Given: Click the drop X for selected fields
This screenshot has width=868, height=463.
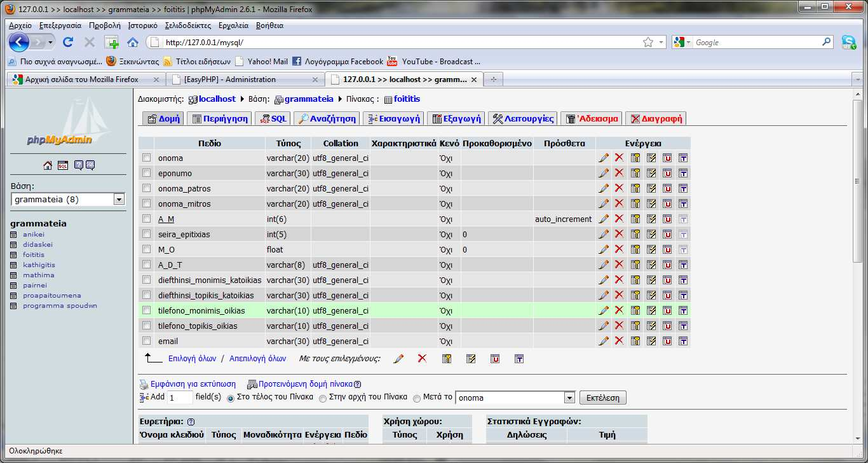Looking at the screenshot, I should point(422,359).
